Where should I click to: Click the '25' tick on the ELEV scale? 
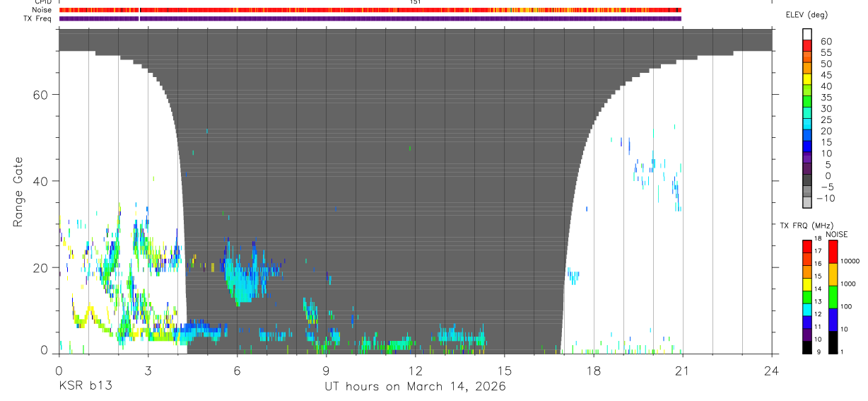coord(826,120)
